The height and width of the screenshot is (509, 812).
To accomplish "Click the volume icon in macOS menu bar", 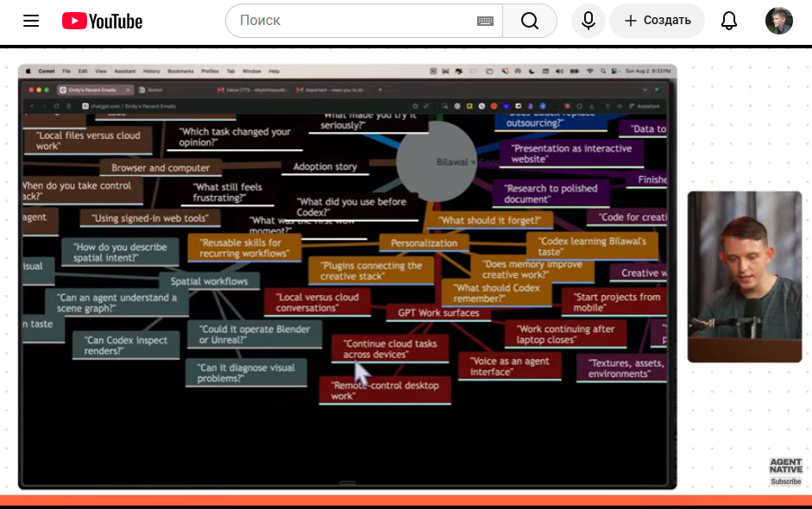I will pyautogui.click(x=560, y=71).
